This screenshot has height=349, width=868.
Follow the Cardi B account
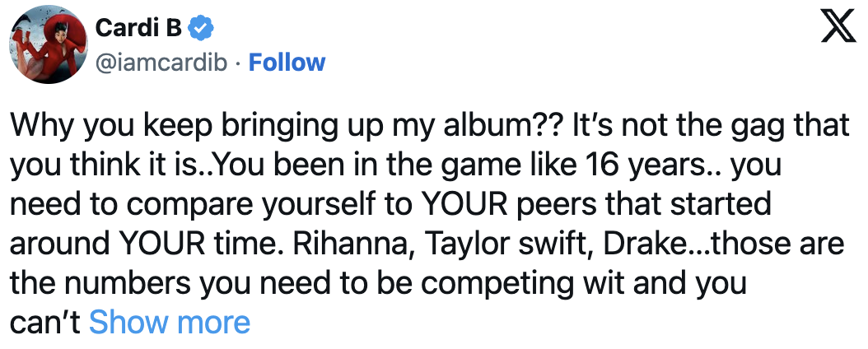pos(287,63)
